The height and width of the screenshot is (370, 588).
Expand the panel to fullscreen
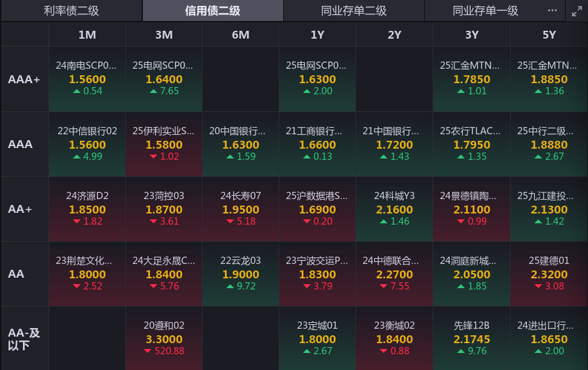tap(577, 11)
